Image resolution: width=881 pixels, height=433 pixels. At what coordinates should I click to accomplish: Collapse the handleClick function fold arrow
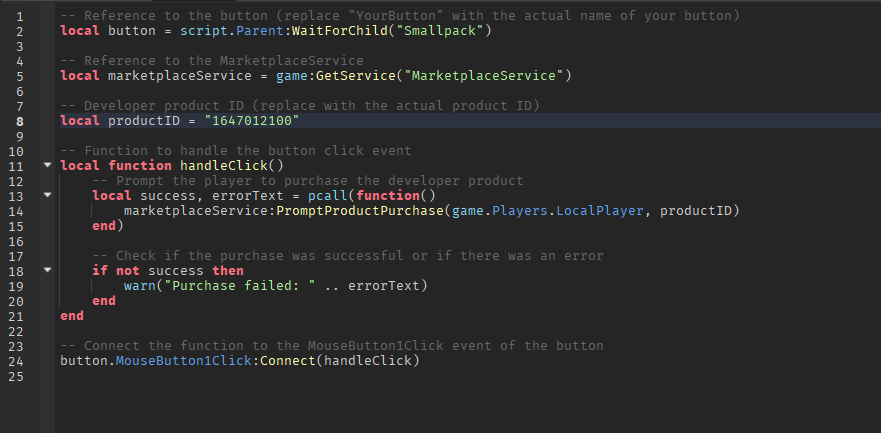coord(47,165)
